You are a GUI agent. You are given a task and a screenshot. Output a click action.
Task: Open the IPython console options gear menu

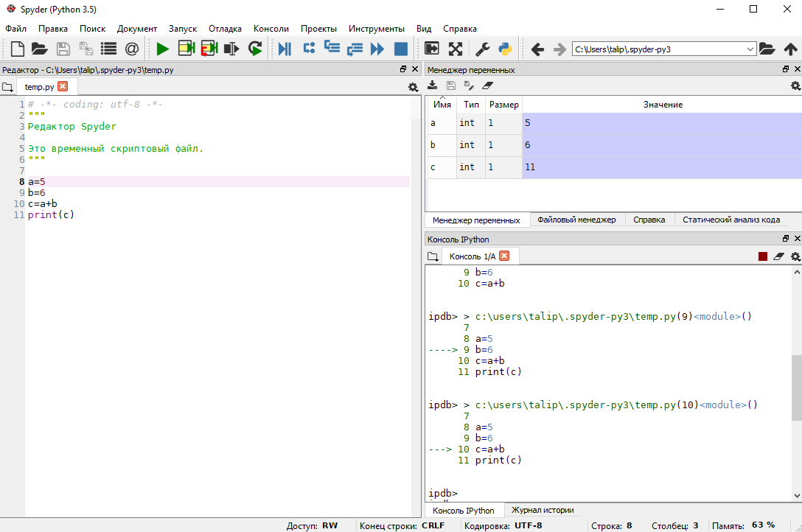tap(795, 256)
